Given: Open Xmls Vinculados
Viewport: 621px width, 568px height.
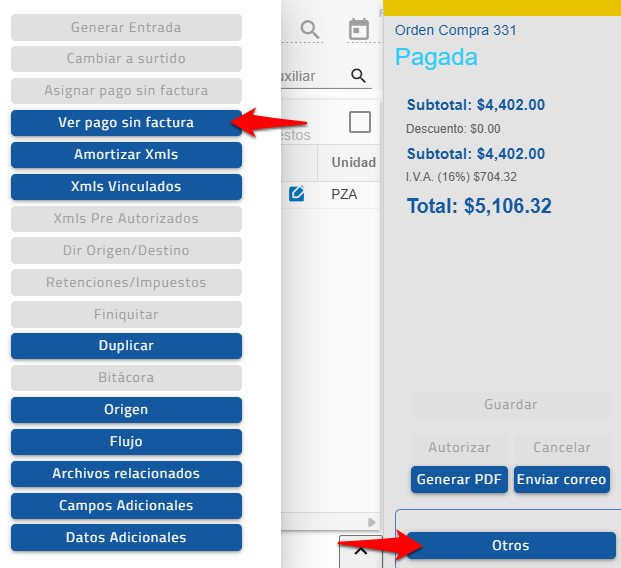Looking at the screenshot, I should [126, 187].
